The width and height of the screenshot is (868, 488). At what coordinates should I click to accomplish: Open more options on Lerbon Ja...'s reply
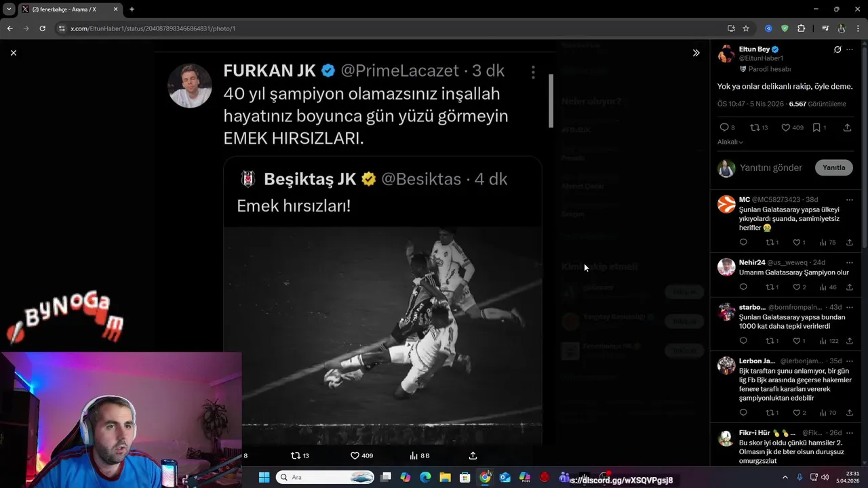(x=850, y=361)
